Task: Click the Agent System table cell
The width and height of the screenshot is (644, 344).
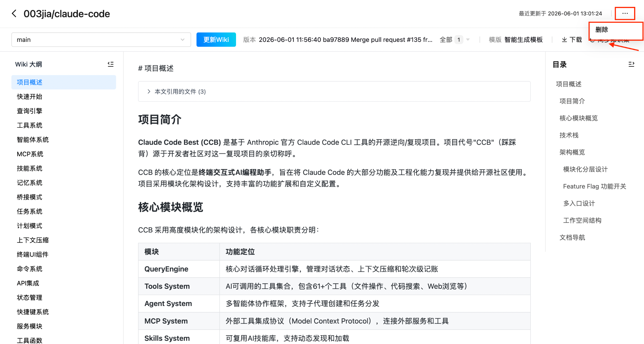Action: click(179, 304)
